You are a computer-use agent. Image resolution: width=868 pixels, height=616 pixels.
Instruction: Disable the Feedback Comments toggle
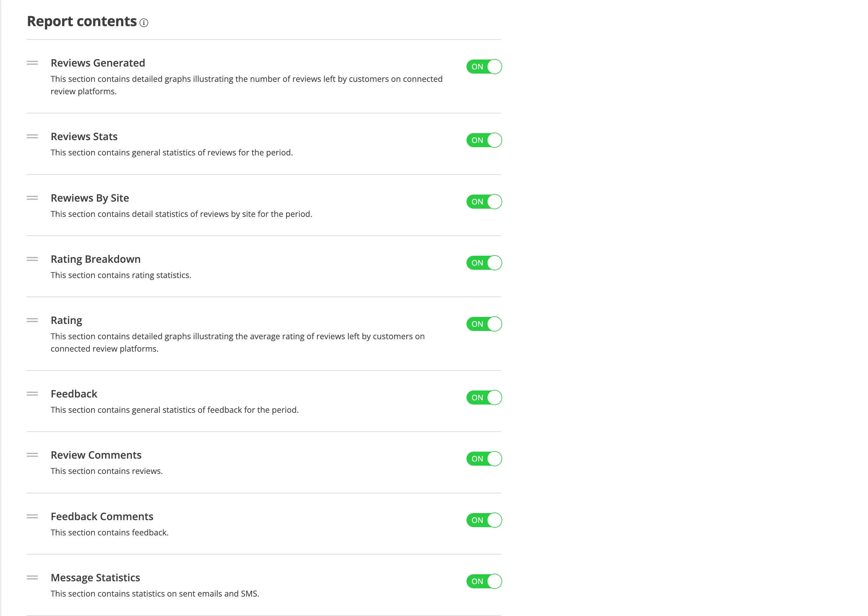pyautogui.click(x=484, y=520)
